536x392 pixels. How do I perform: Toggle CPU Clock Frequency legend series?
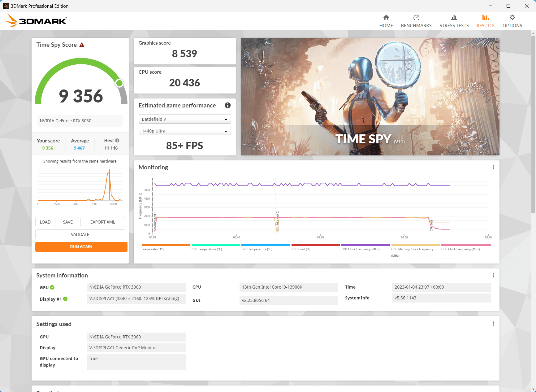[x=365, y=247]
